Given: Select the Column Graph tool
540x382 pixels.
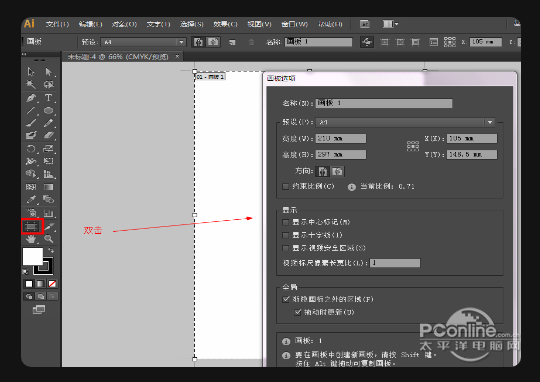Looking at the screenshot, I should [x=48, y=213].
